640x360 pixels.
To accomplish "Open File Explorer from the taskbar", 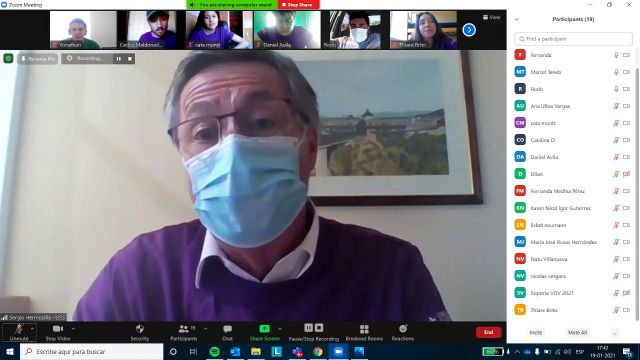I will pyautogui.click(x=256, y=351).
